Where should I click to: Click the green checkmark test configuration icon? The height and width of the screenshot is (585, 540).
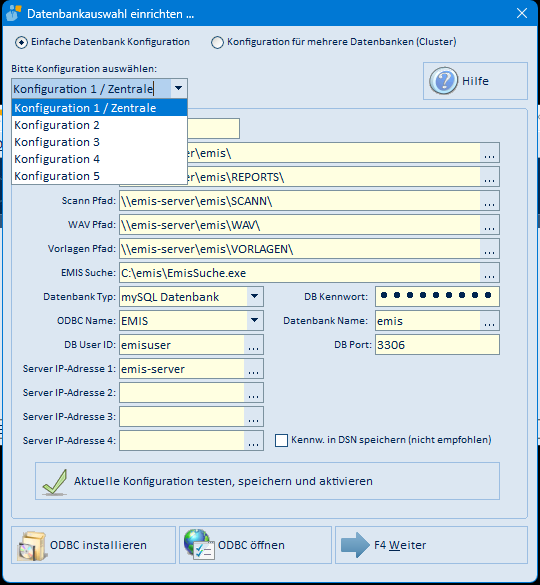(x=55, y=482)
